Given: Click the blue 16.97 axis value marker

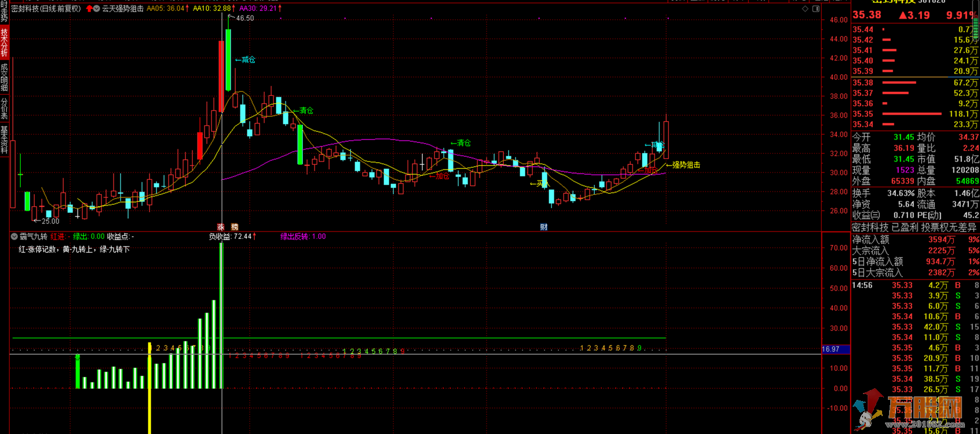Looking at the screenshot, I should click(835, 349).
